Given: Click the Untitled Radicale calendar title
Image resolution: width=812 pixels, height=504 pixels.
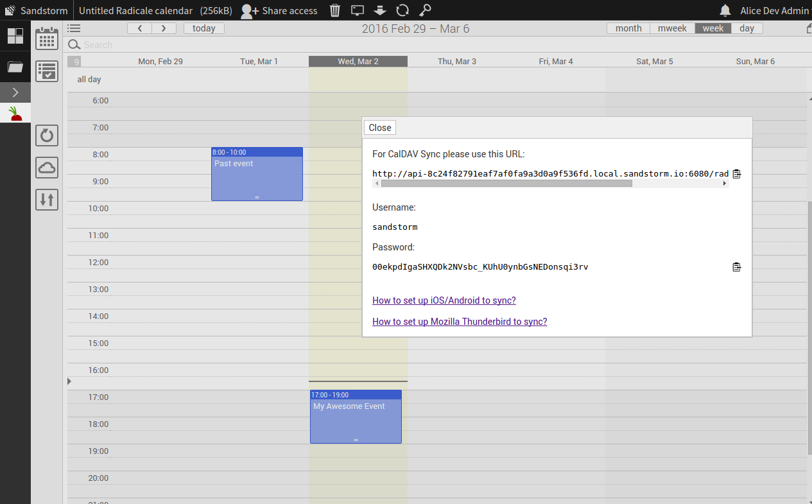Looking at the screenshot, I should [135, 10].
